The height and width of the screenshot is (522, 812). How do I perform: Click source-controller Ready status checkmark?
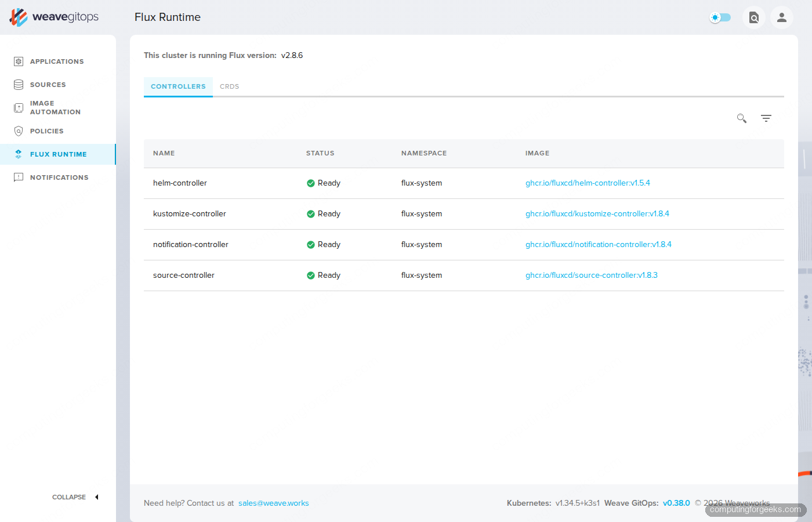click(311, 275)
